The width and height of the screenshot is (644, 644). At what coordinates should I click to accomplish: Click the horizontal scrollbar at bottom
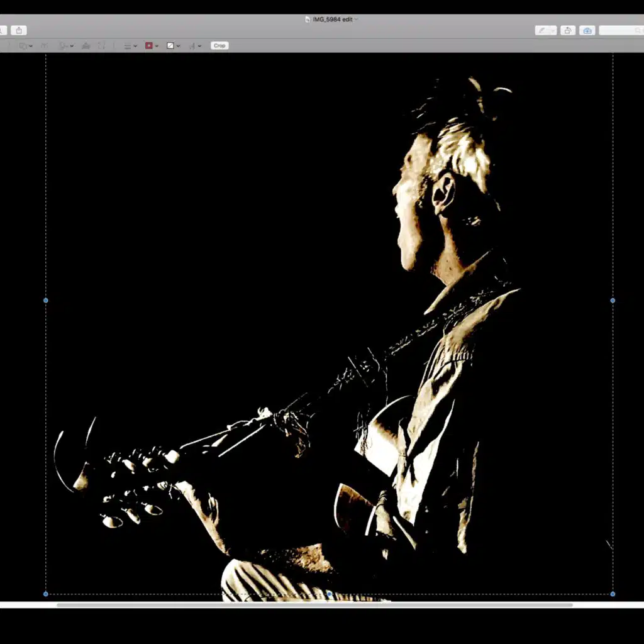314,605
